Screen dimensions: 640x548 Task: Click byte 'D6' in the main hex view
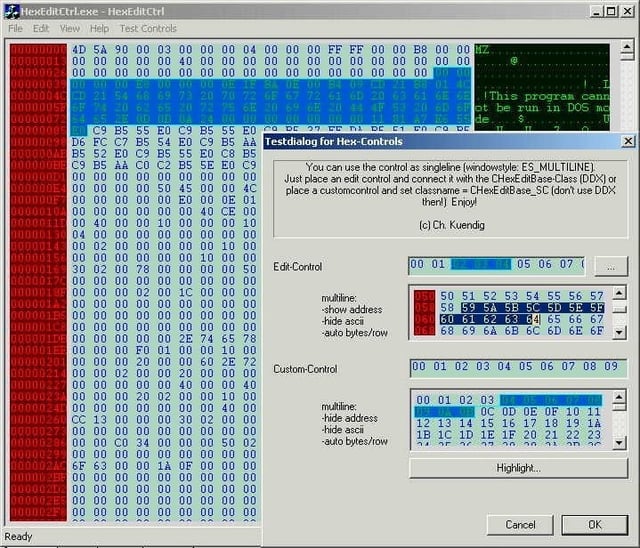pos(79,142)
